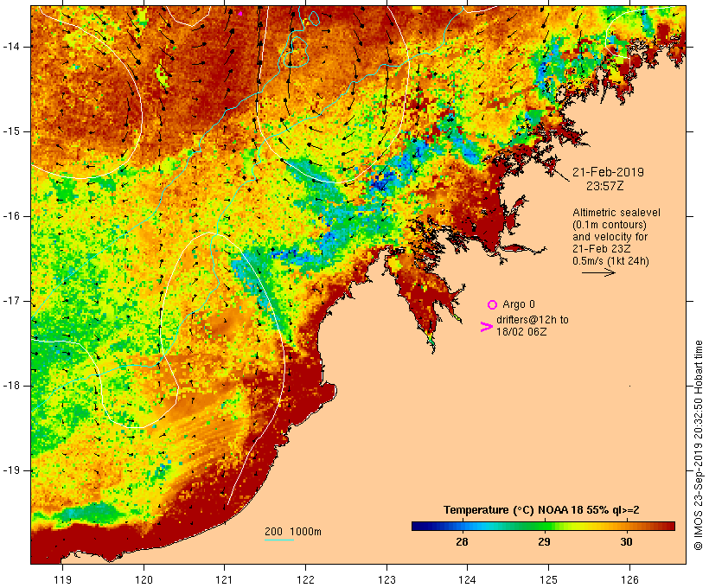This screenshot has width=709, height=588.
Task: Click the 'and velocity for' legend line
Action: click(x=610, y=237)
